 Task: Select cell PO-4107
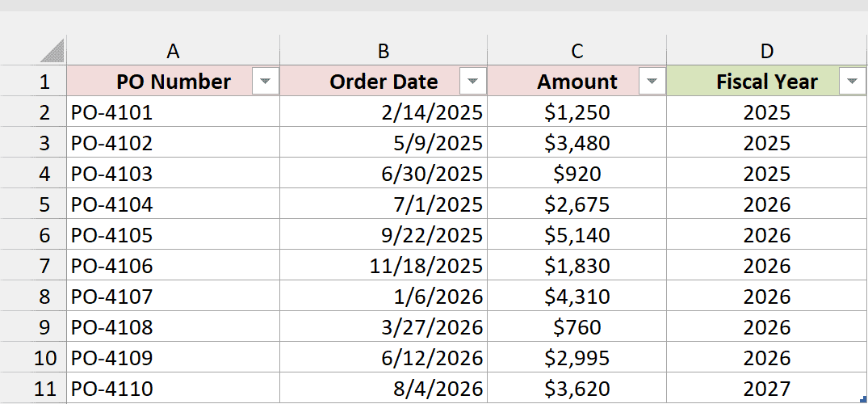[x=174, y=297]
